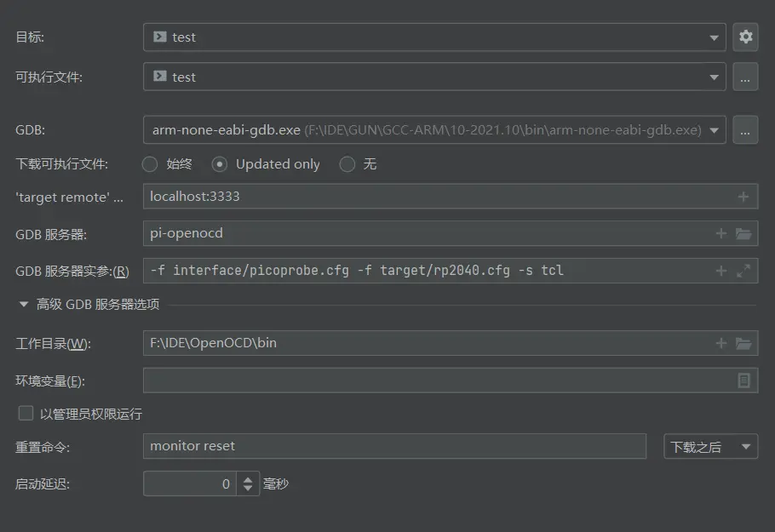
Task: Open the 环境变量 editor list icon
Action: click(x=743, y=380)
